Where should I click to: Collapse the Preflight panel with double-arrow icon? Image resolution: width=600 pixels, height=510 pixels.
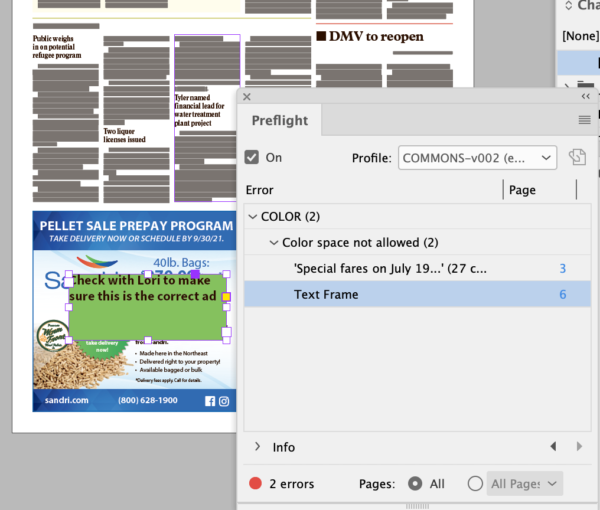coord(585,96)
